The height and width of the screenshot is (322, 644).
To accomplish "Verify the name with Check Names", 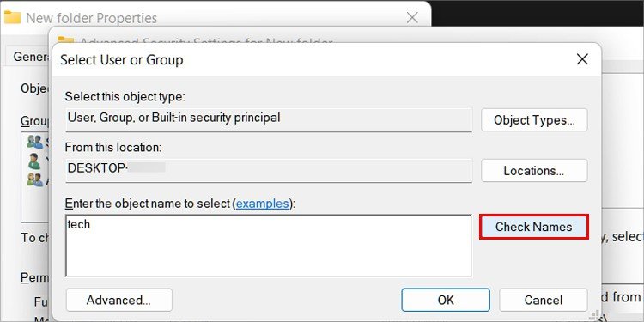I will [533, 227].
